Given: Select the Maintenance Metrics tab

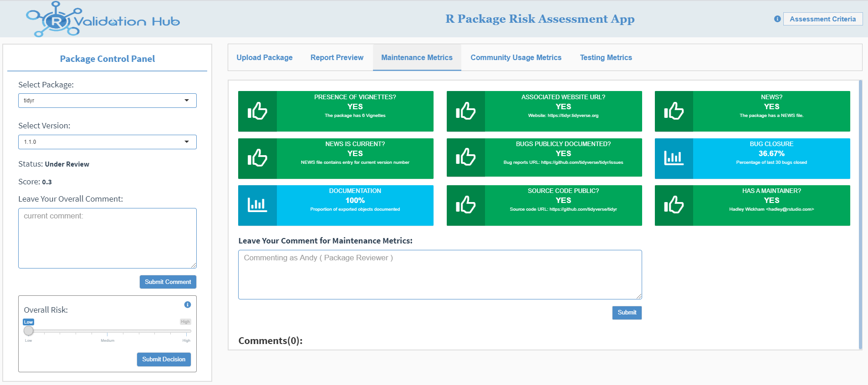Looking at the screenshot, I should coord(417,57).
